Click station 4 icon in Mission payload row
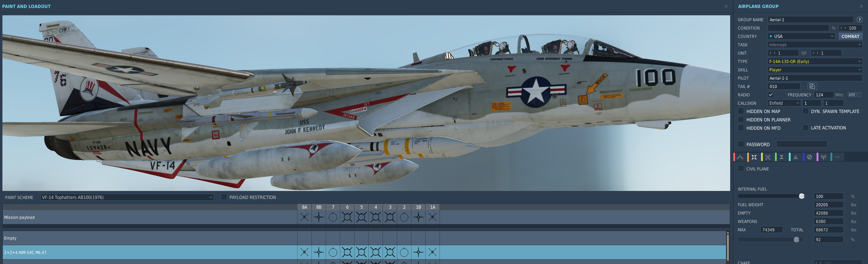The image size is (868, 264). (376, 217)
